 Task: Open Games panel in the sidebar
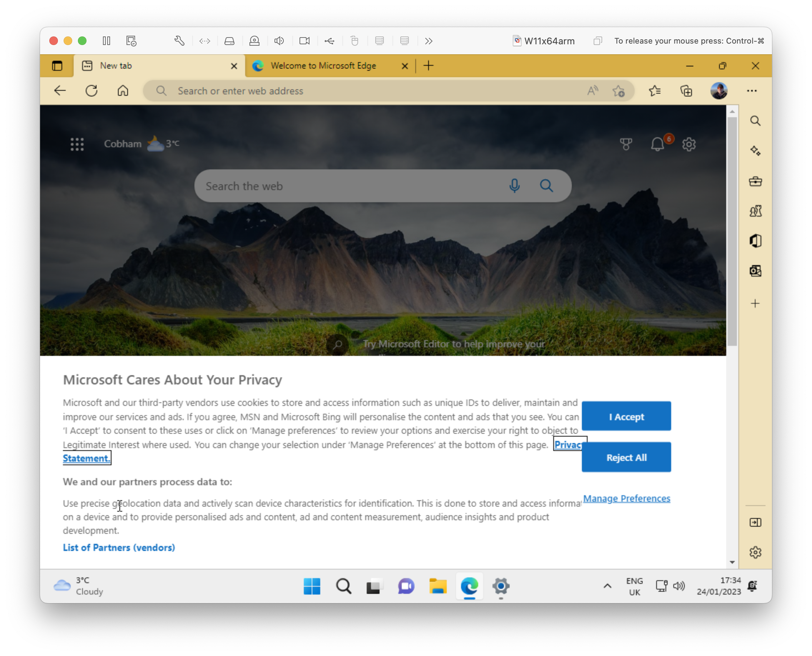pyautogui.click(x=755, y=211)
